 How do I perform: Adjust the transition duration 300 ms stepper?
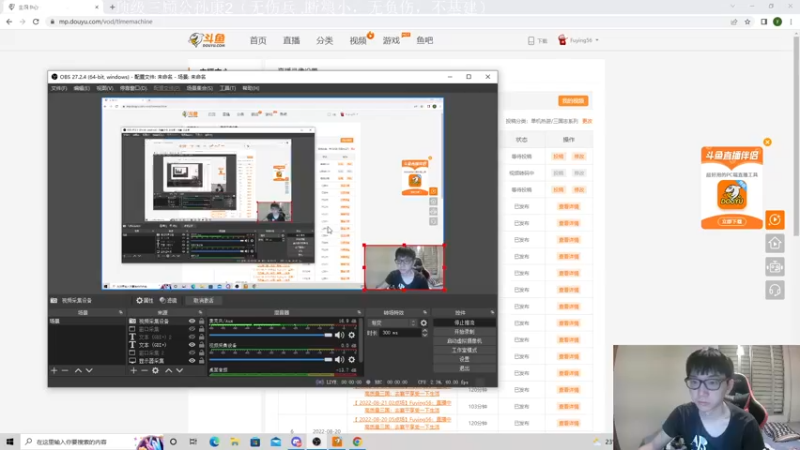(424, 333)
